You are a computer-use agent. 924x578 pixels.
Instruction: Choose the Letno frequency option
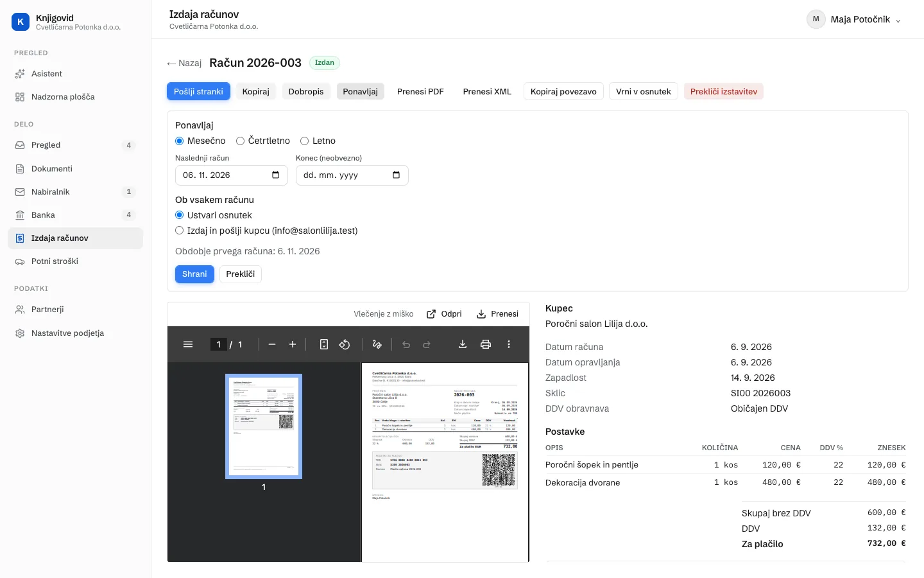coord(305,141)
